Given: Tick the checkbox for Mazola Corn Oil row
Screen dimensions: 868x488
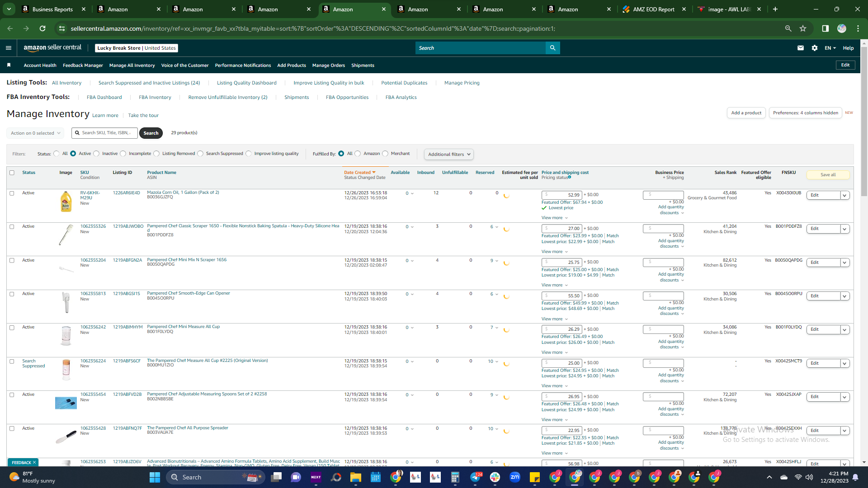Looking at the screenshot, I should [x=12, y=193].
